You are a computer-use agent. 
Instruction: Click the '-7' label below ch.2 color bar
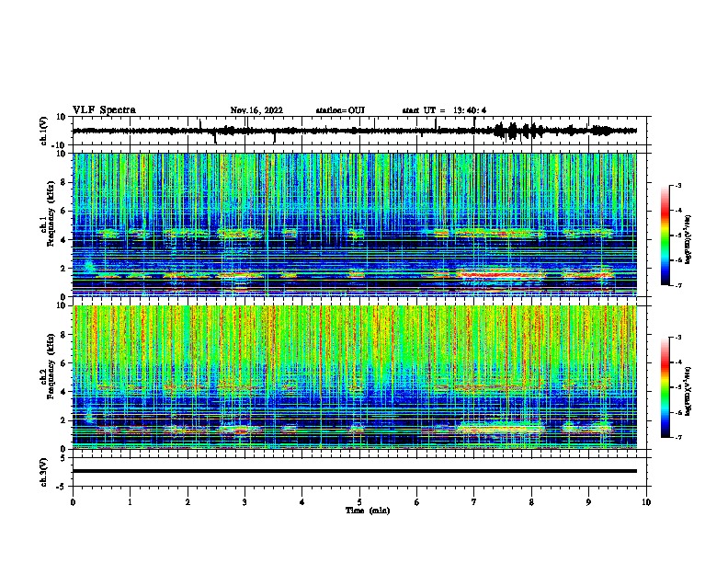point(677,437)
